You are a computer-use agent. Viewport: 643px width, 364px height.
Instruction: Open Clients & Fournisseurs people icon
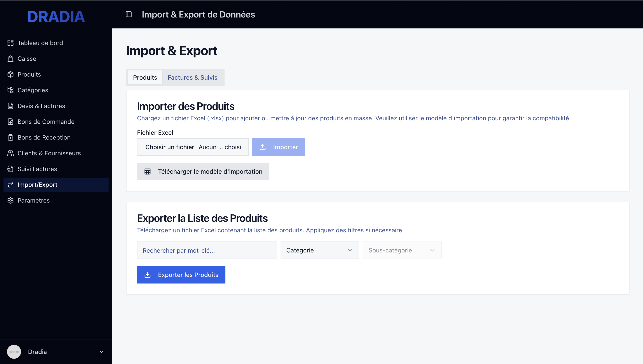(x=10, y=153)
